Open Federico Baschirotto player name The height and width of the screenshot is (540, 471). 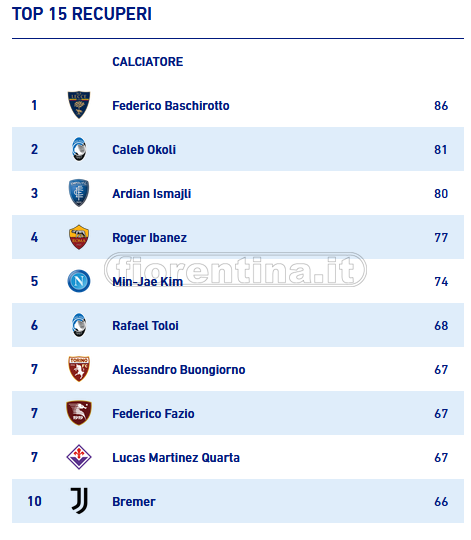point(171,106)
